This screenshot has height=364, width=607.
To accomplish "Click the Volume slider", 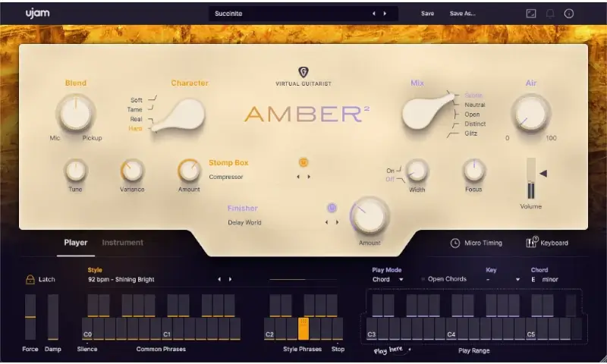I will click(x=531, y=180).
